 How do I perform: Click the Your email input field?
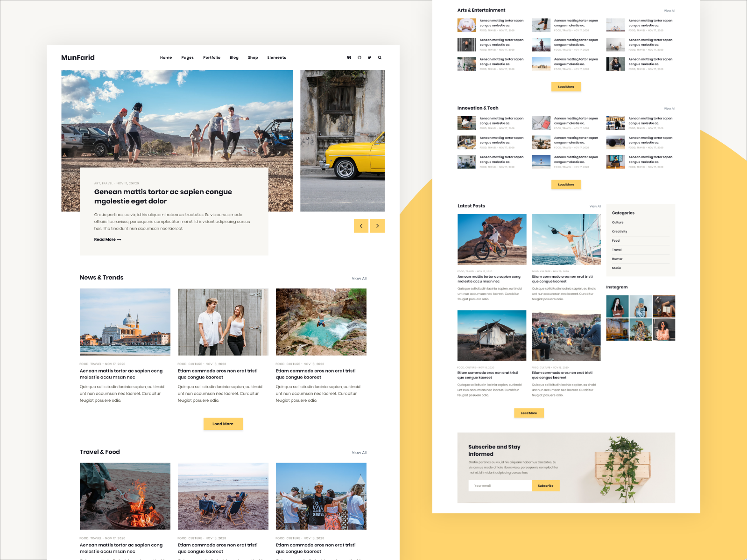500,486
